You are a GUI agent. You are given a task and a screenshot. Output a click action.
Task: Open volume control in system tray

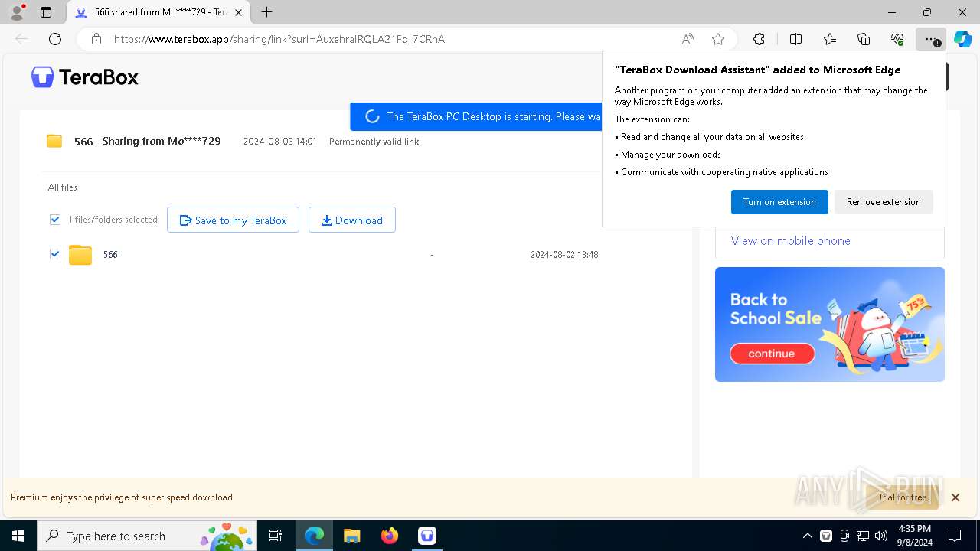point(881,536)
